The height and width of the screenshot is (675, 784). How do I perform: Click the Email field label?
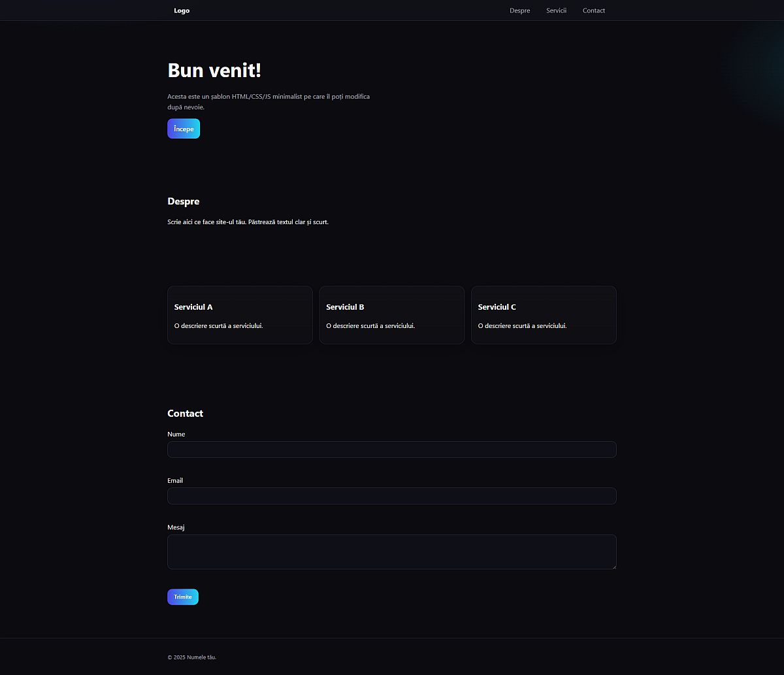click(x=175, y=481)
